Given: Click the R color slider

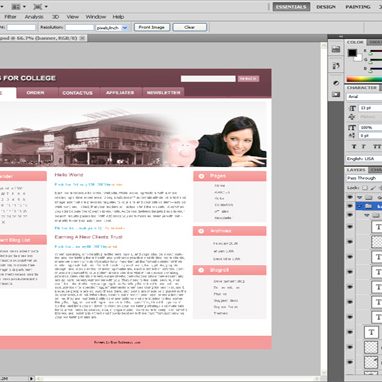Looking at the screenshot, I should coord(375,51).
